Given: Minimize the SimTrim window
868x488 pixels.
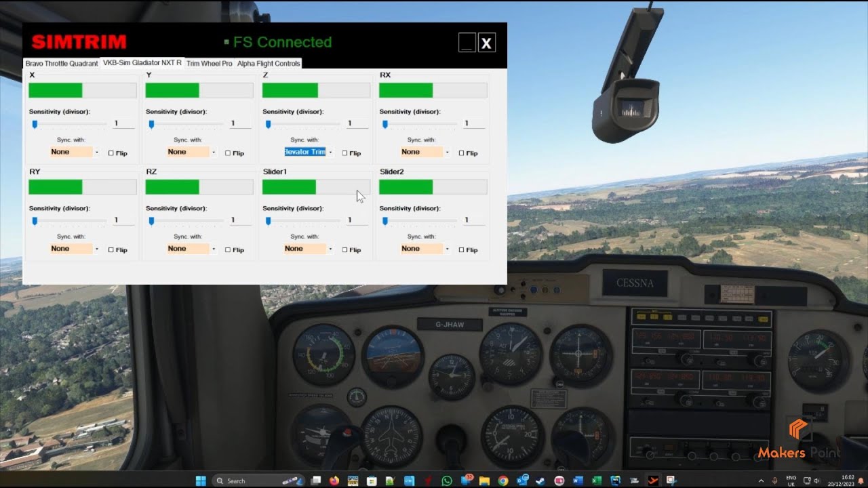Looking at the screenshot, I should coord(467,43).
